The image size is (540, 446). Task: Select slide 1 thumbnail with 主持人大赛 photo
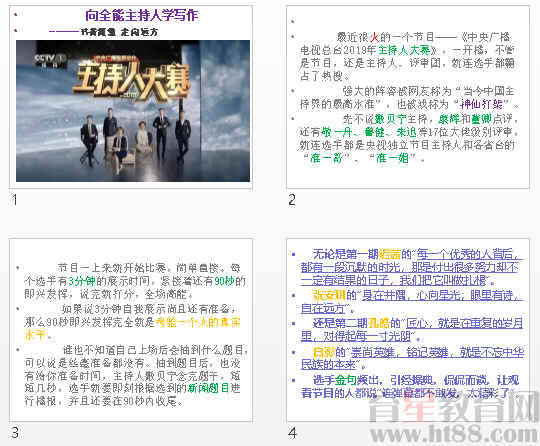131,97
